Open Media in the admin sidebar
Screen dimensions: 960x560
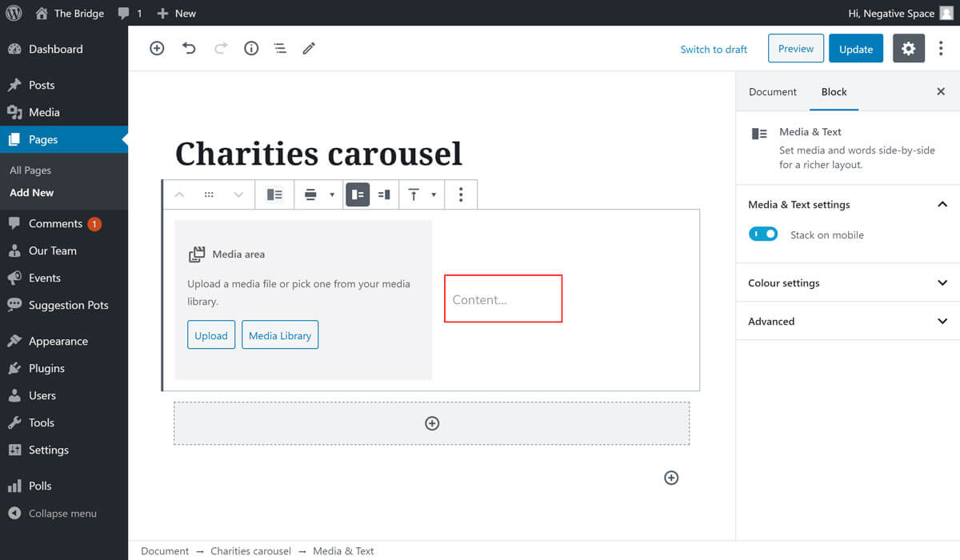coord(44,113)
